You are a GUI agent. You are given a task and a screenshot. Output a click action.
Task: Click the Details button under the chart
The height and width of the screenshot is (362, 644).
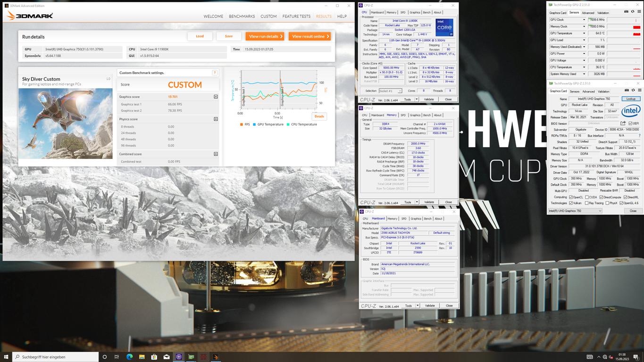[x=319, y=116]
